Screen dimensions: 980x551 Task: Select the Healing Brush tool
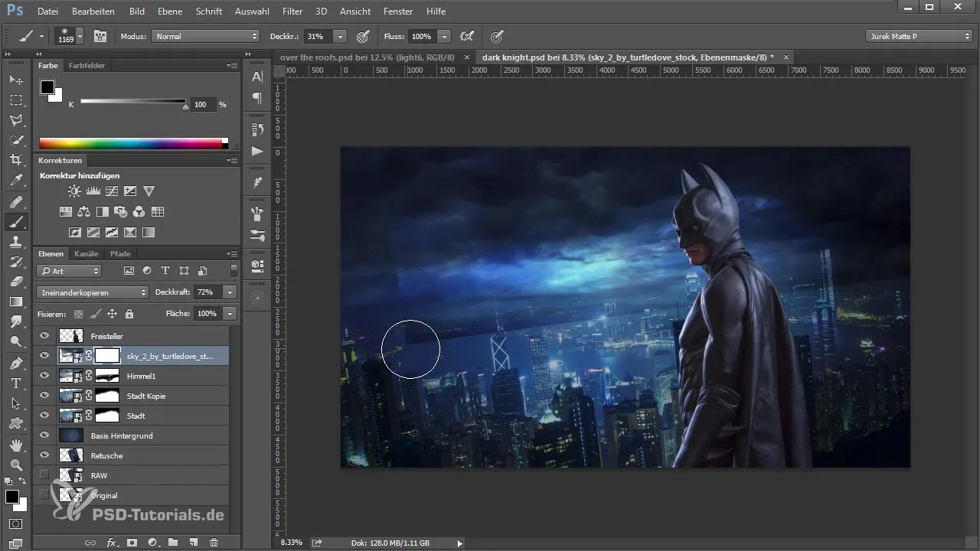[x=15, y=202]
